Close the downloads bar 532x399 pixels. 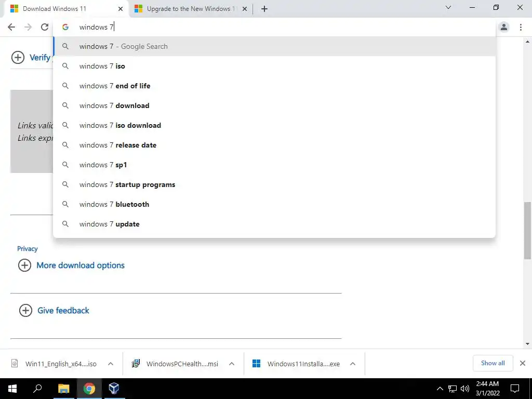[x=523, y=363]
